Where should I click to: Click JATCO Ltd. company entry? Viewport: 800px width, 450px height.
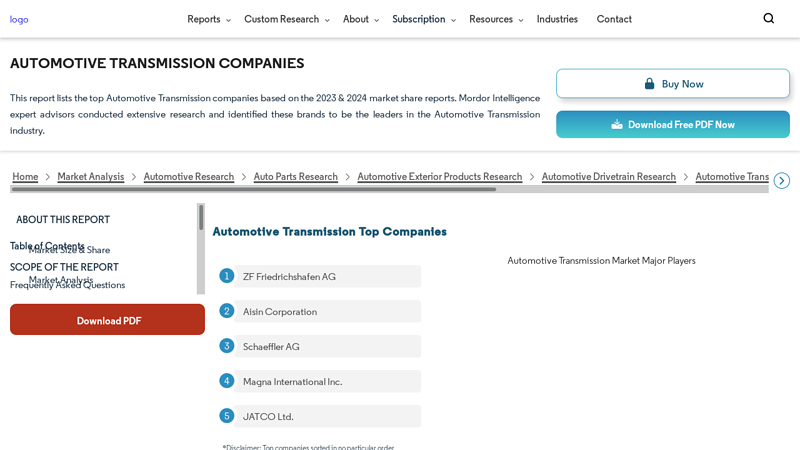pos(328,416)
